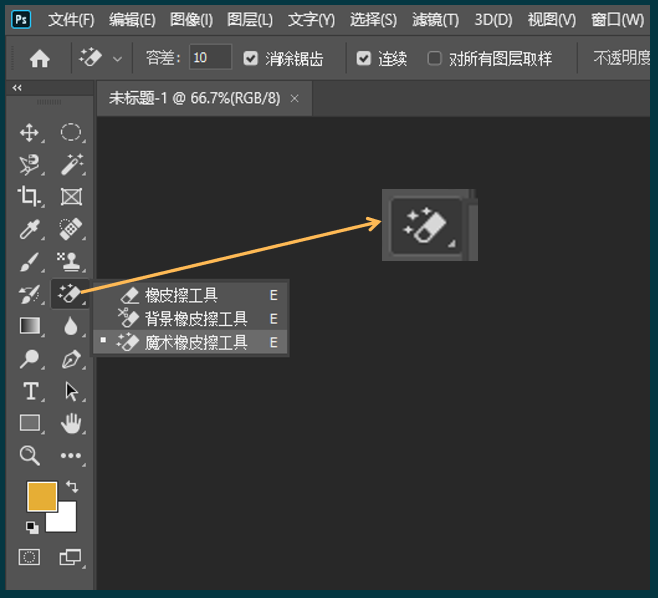
Task: Select the Crop tool
Action: pos(29,197)
